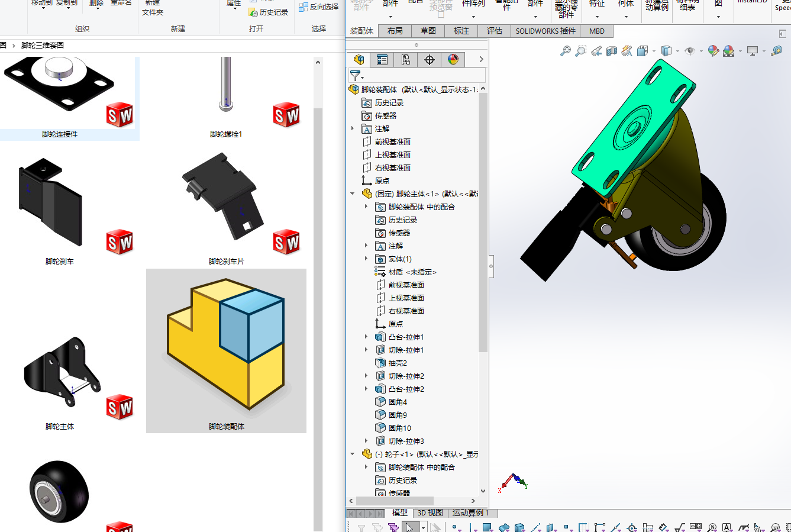Open the View Settings dropdown arrow
Image resolution: width=791 pixels, height=532 pixels.
pyautogui.click(x=763, y=51)
